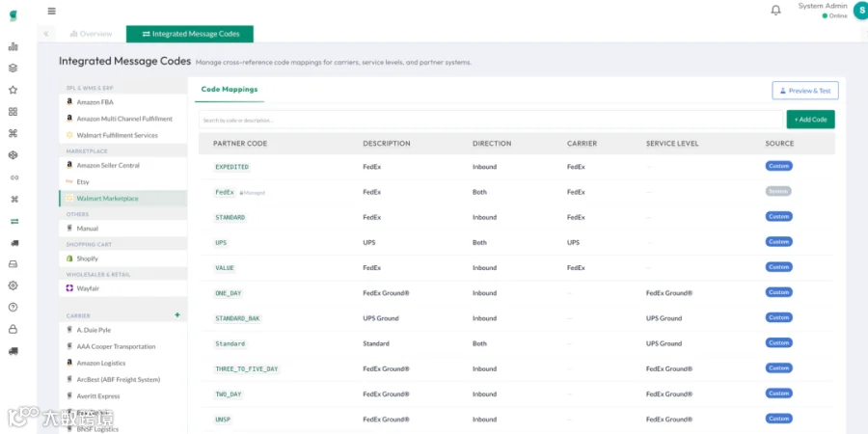Open the chain link sidebar icon
This screenshot has height=434, width=868.
(x=14, y=177)
